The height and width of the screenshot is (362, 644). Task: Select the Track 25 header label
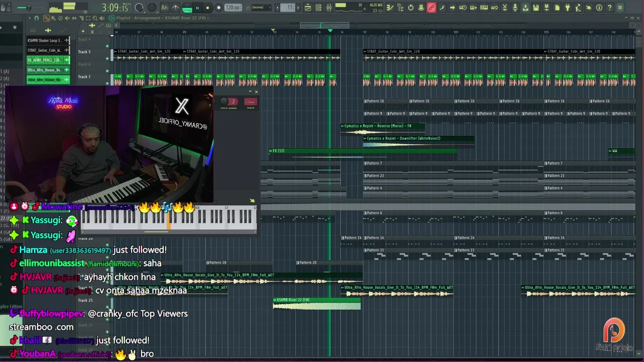click(x=85, y=300)
